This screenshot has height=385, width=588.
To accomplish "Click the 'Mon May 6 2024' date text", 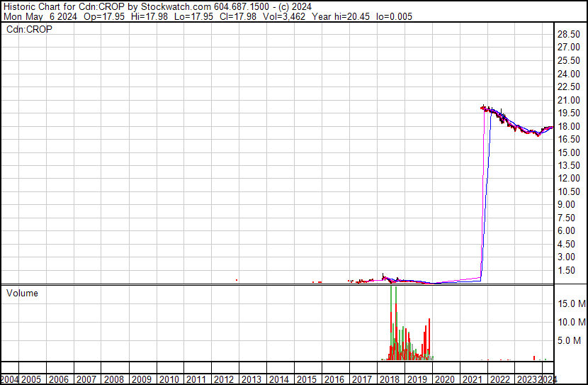I will pos(40,16).
